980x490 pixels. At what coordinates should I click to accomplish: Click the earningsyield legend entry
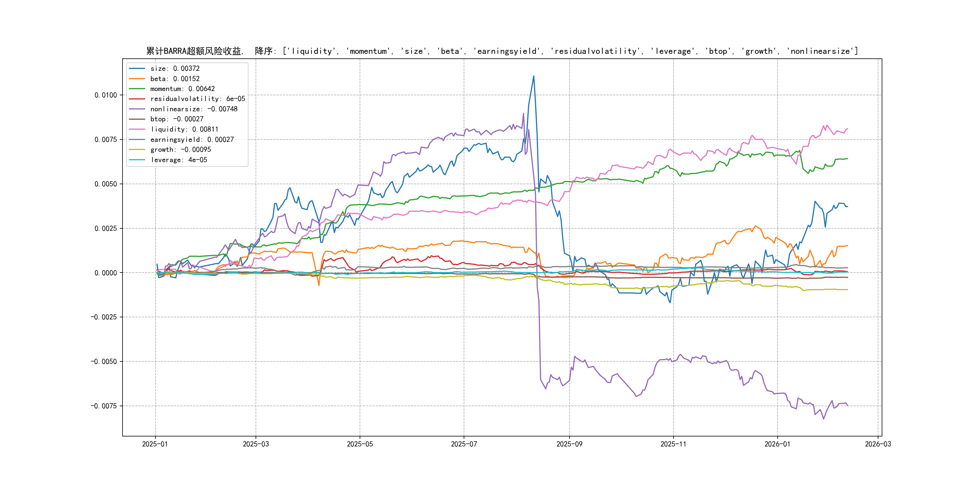[x=192, y=140]
